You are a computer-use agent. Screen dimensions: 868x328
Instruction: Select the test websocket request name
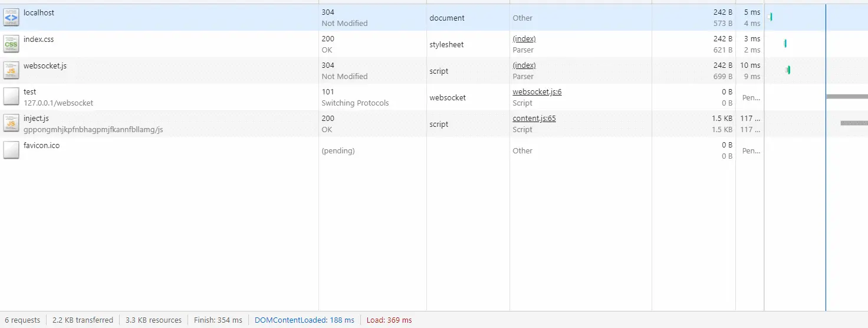point(30,92)
